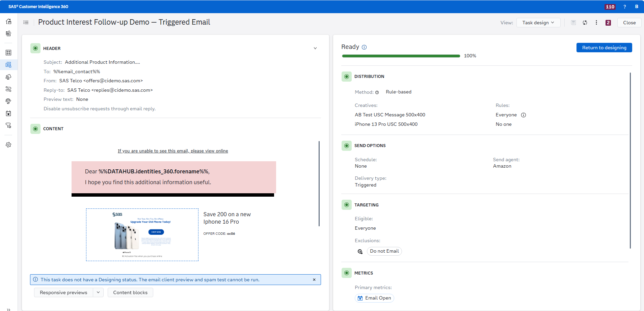Open the 110 notifications badge
Image resolution: width=644 pixels, height=311 pixels.
(610, 7)
